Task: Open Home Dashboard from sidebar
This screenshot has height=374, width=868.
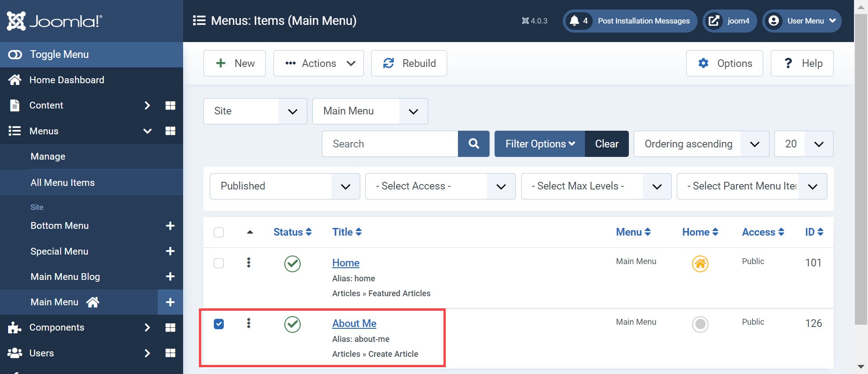Action: pos(66,80)
